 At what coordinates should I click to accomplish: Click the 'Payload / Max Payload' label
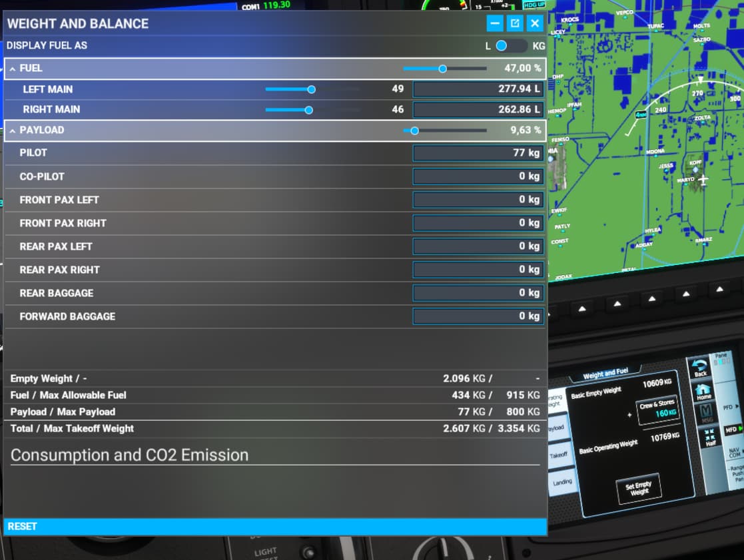point(63,412)
